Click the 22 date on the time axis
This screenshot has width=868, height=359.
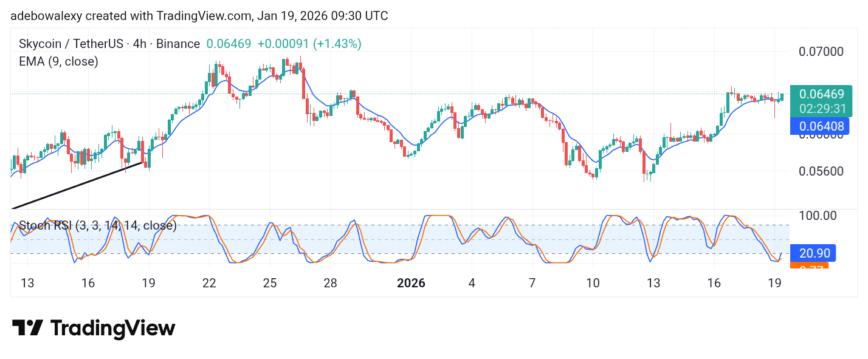pyautogui.click(x=209, y=283)
